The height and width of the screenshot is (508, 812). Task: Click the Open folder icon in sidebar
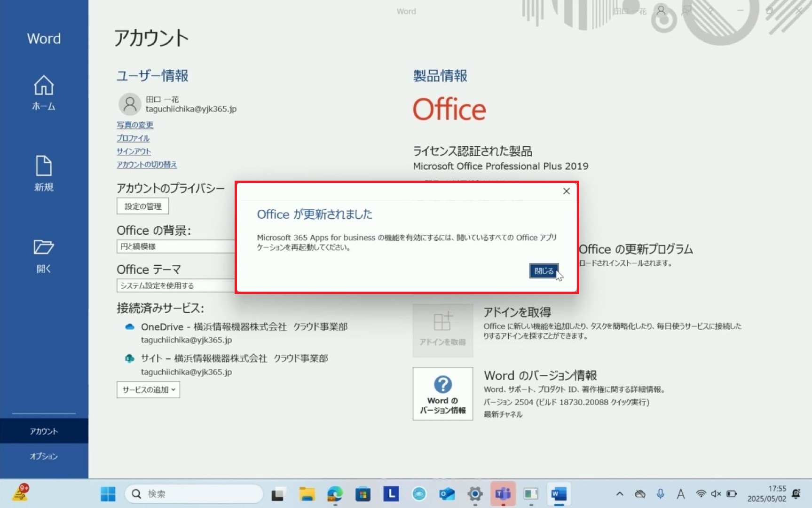click(43, 247)
